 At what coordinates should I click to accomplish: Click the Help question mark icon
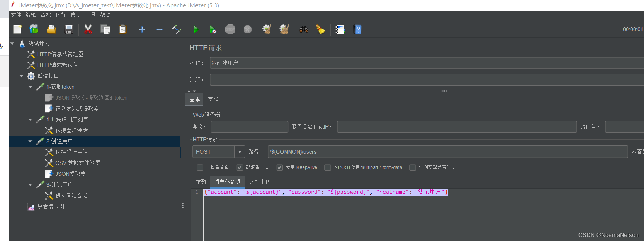pos(357,29)
